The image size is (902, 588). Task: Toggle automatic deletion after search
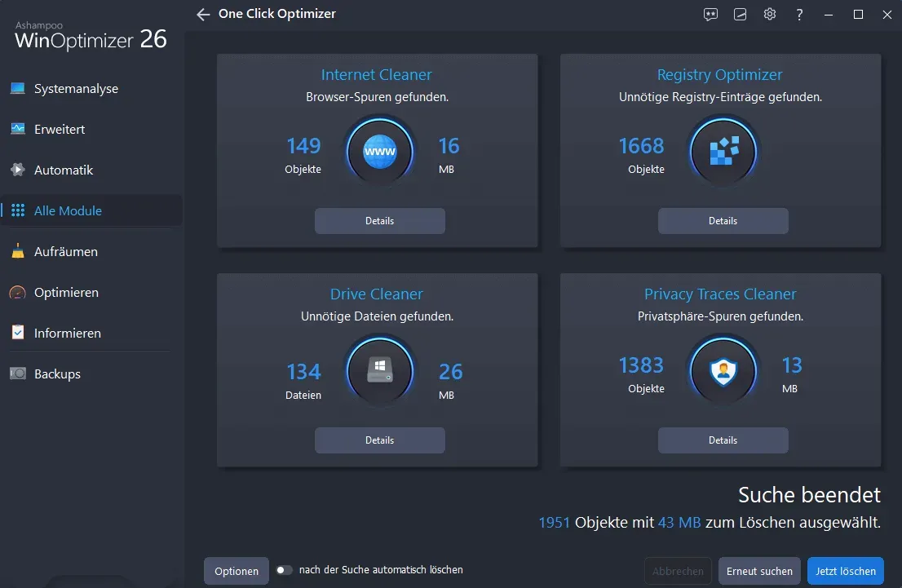(284, 570)
